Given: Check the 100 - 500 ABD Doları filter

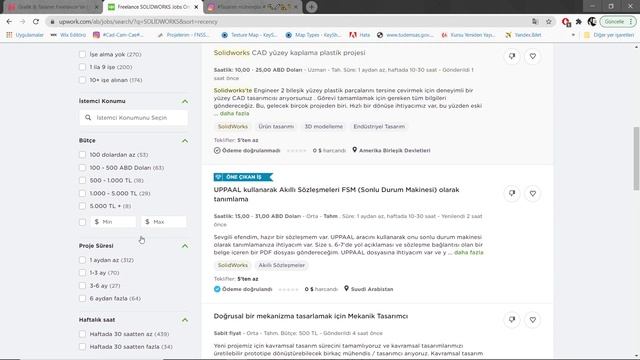Looking at the screenshot, I should [x=82, y=168].
